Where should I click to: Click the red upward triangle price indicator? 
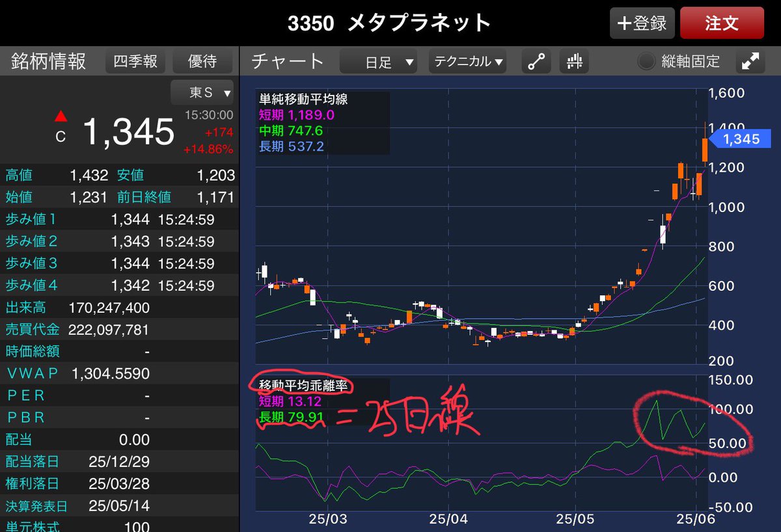[61, 118]
